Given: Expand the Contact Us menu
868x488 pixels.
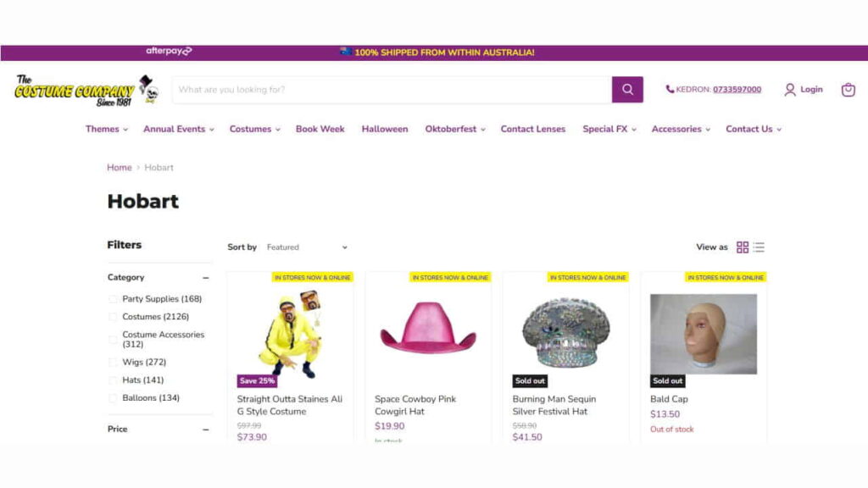Looking at the screenshot, I should point(754,129).
